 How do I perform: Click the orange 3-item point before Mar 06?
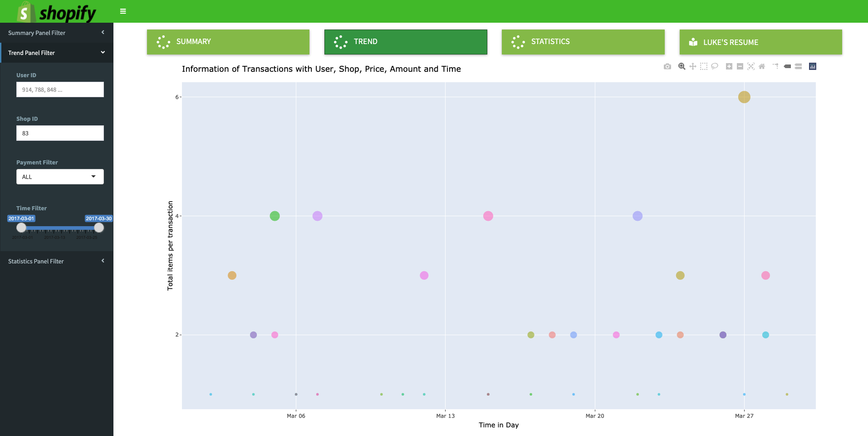(x=232, y=275)
